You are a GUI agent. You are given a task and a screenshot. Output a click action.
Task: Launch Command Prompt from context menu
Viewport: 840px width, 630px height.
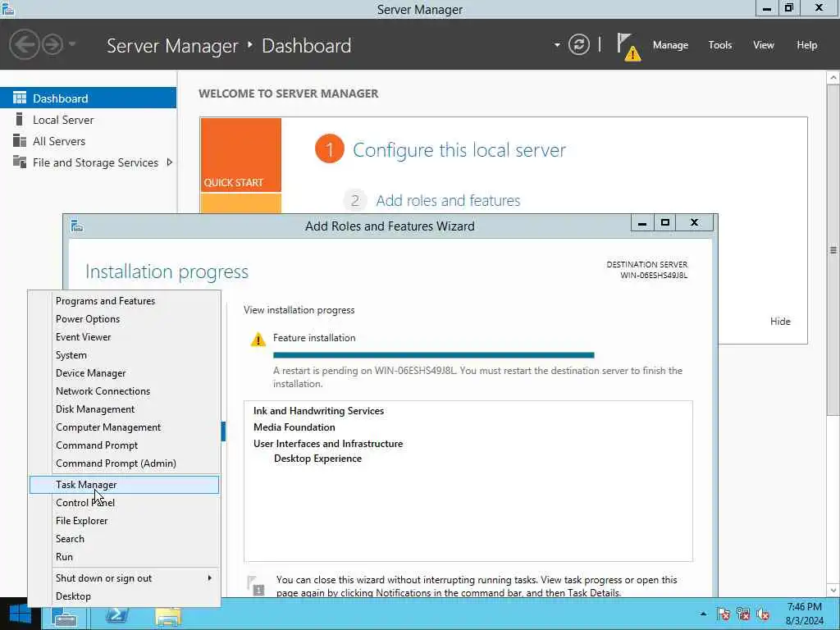[124, 445]
